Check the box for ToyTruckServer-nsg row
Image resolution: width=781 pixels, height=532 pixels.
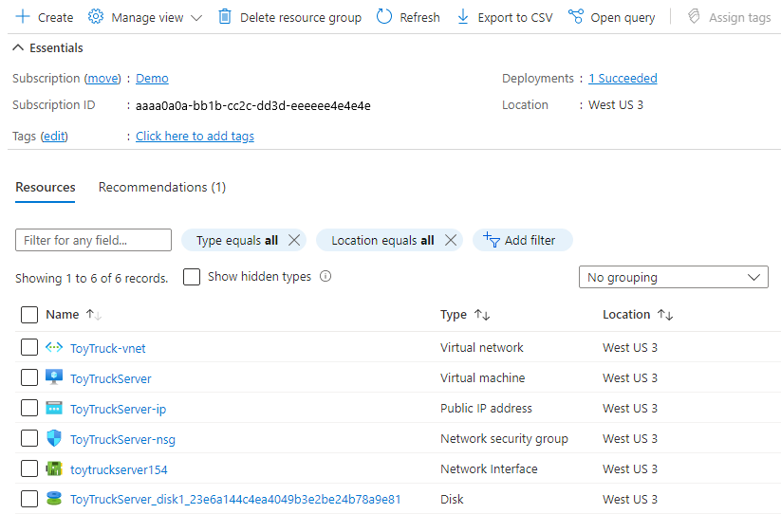coord(29,438)
